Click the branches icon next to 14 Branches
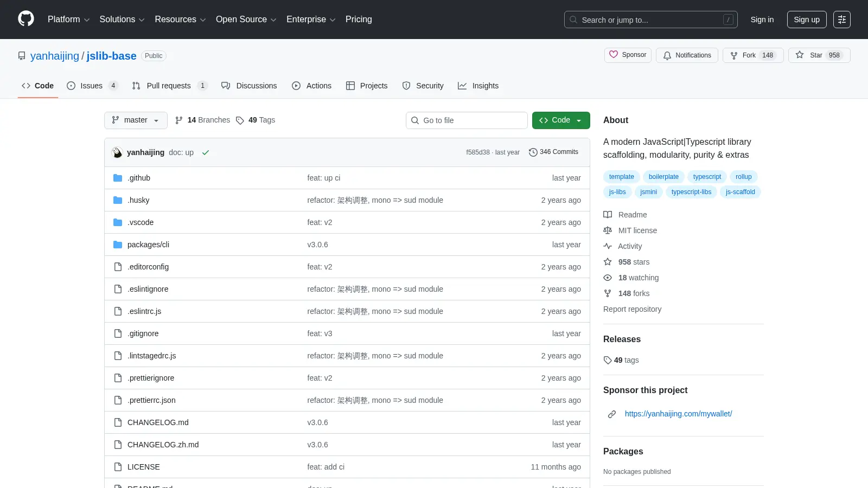Viewport: 868px width, 488px height. [x=179, y=120]
